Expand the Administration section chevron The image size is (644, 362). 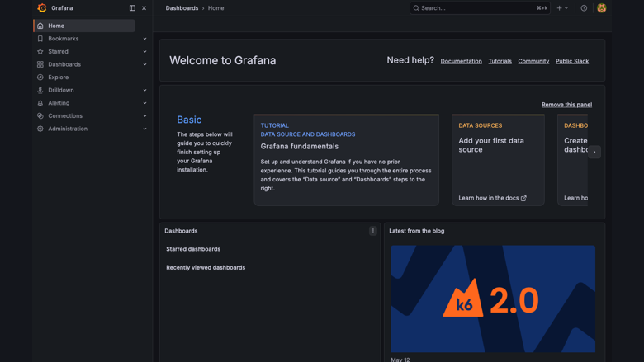[144, 129]
